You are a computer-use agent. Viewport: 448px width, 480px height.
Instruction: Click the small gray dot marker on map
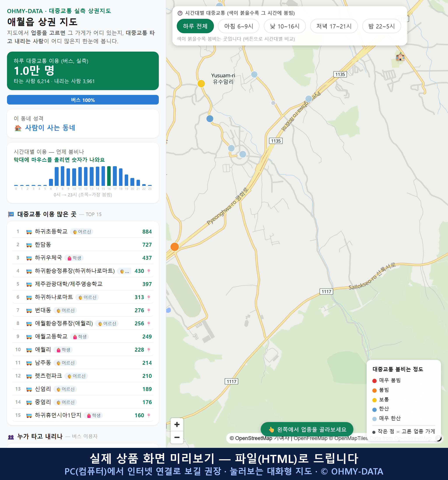[273, 103]
